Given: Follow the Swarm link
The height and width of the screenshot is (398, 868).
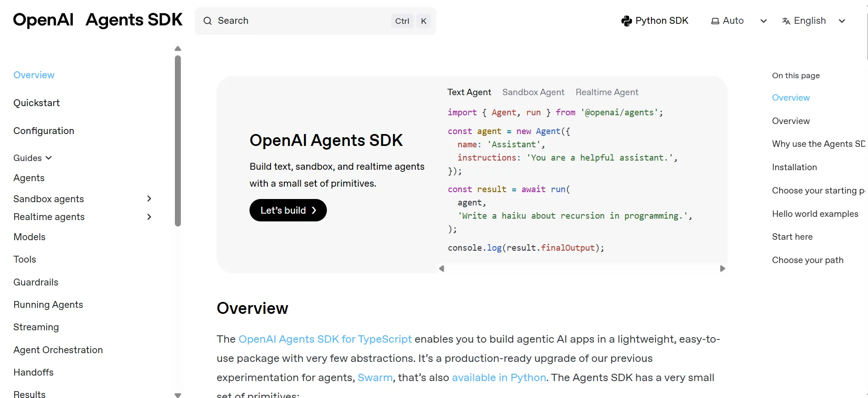Looking at the screenshot, I should [x=375, y=377].
